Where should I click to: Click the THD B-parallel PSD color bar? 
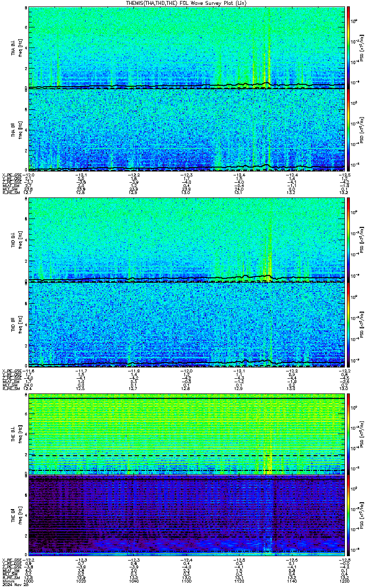(x=348, y=324)
